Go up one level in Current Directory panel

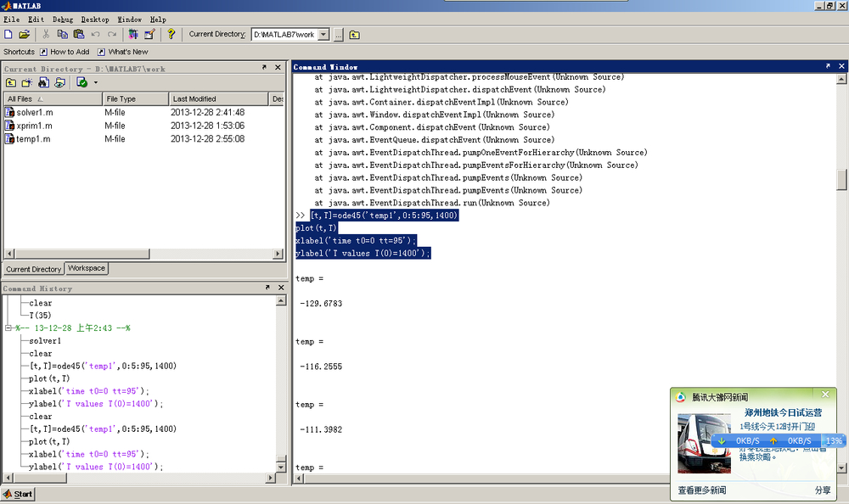pos(11,82)
